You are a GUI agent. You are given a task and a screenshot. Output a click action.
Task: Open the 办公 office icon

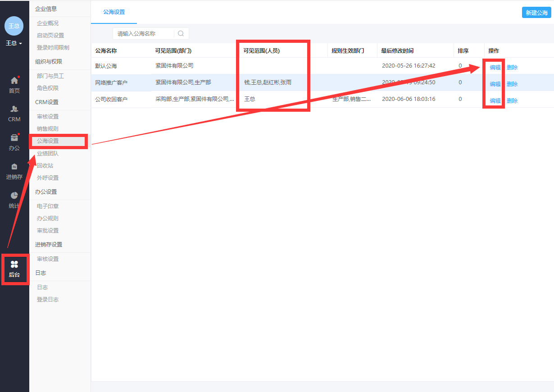[14, 137]
